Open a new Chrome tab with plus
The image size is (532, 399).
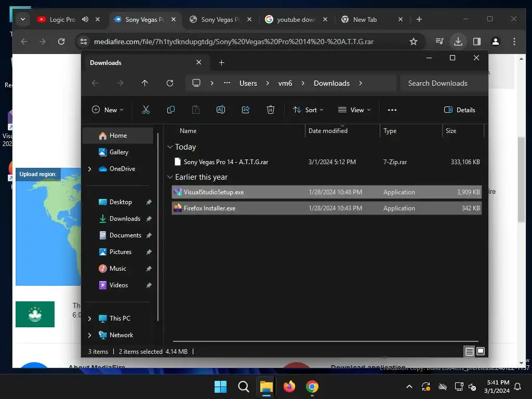[x=419, y=19]
